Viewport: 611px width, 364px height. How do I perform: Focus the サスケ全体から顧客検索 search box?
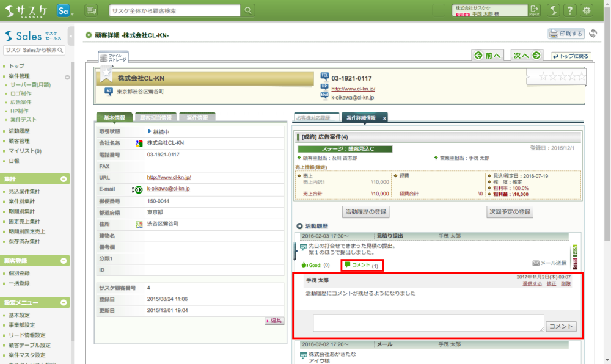coord(175,10)
